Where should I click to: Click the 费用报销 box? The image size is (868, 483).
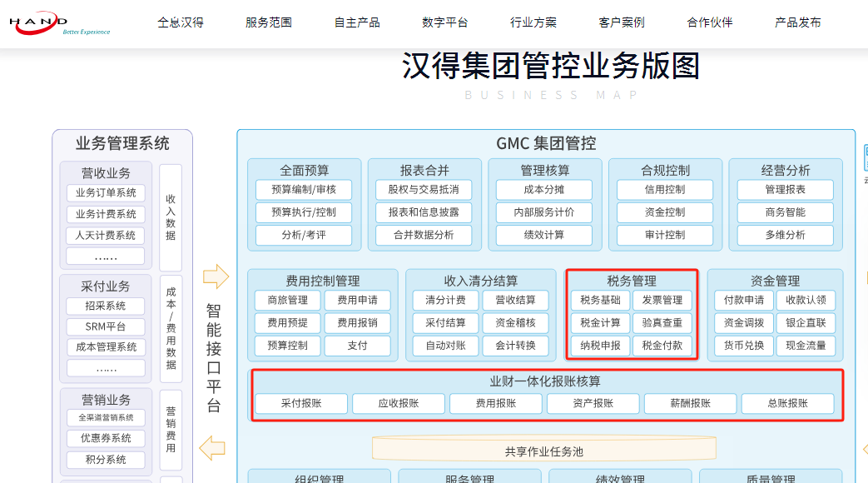[358, 323]
